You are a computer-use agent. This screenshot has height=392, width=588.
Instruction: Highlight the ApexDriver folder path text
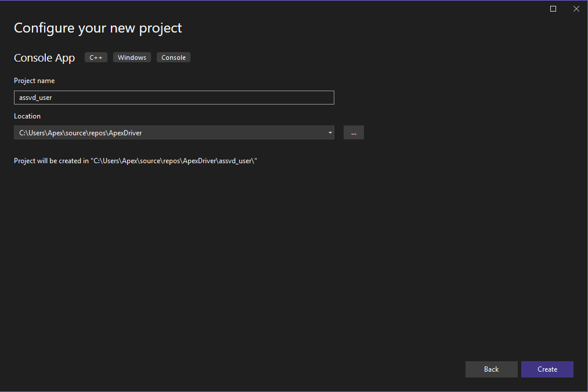(x=79, y=132)
